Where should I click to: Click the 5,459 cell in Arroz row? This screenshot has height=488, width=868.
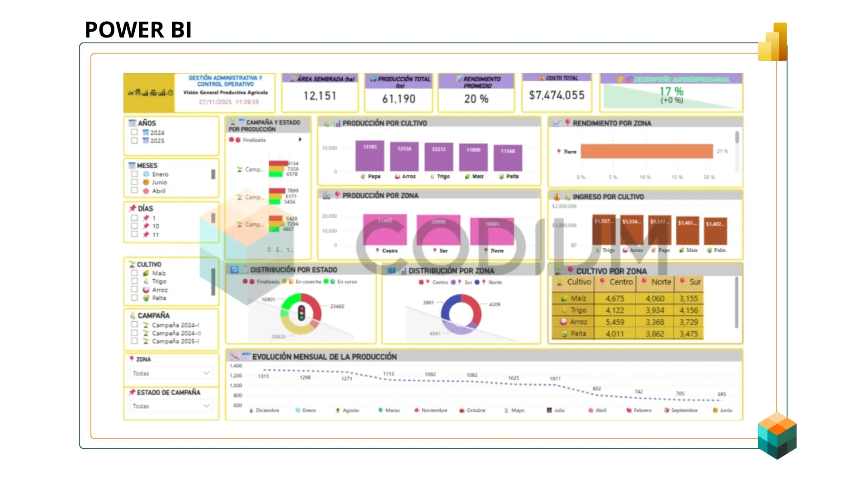pos(615,322)
